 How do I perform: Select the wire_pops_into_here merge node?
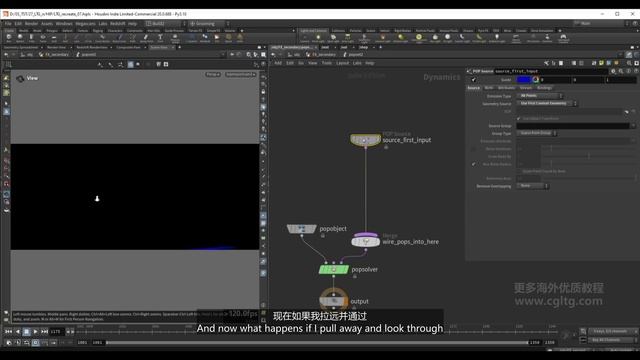click(x=366, y=241)
